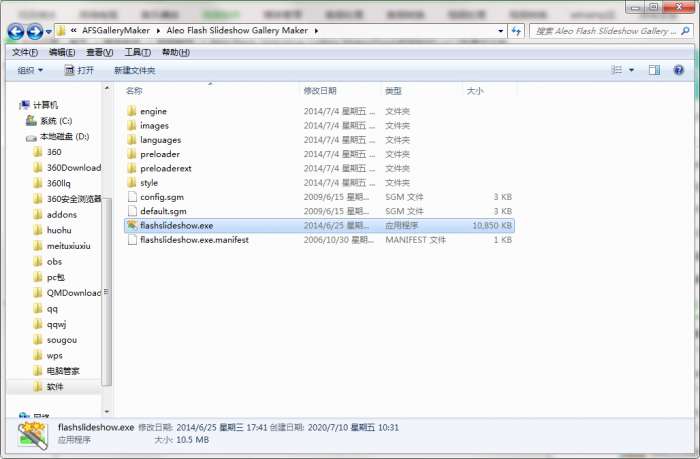Click the 10,850 KB size cell
The image size is (700, 459).
[x=492, y=225]
